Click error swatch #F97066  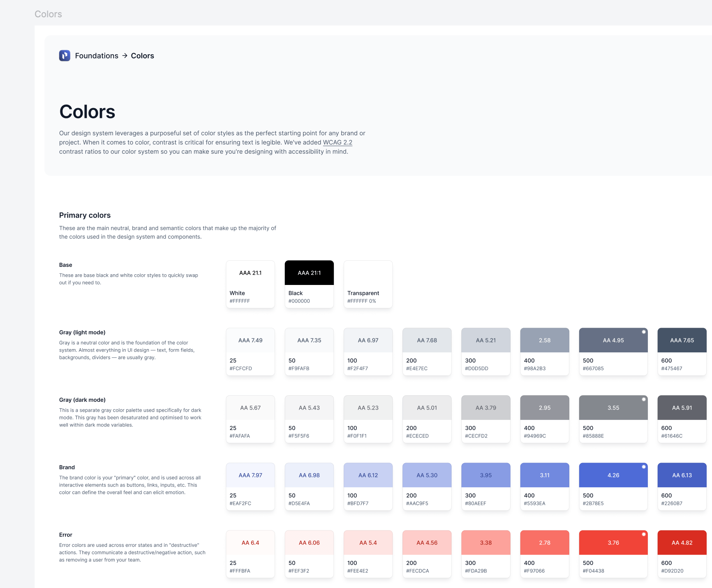[545, 554]
